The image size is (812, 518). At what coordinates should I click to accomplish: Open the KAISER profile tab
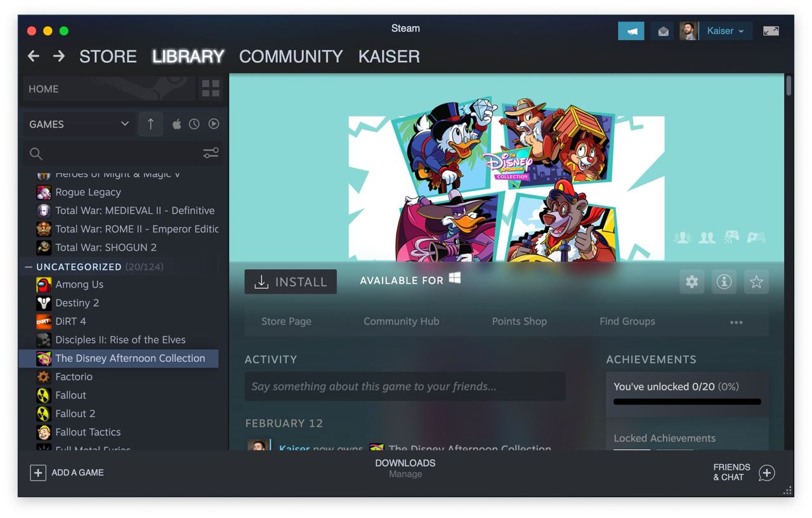[389, 56]
